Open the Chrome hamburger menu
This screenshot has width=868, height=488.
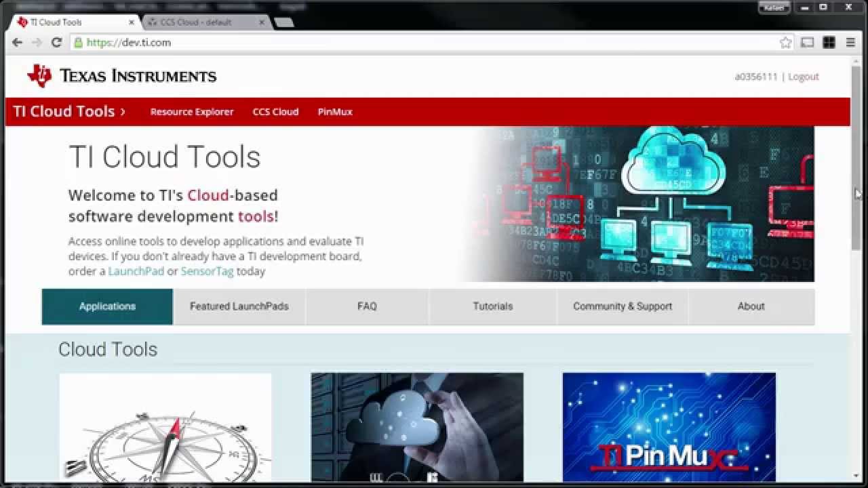850,43
